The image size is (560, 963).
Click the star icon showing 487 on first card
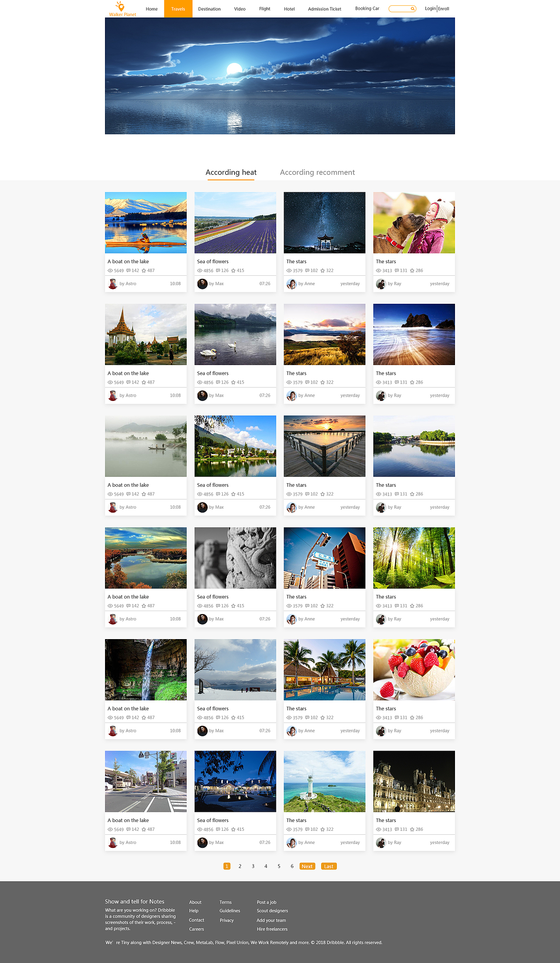(x=143, y=271)
